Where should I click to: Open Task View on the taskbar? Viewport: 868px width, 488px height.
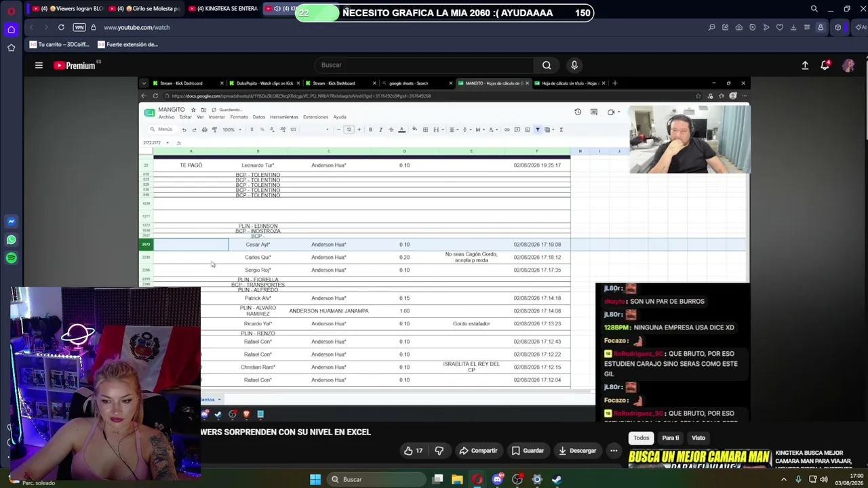click(438, 479)
